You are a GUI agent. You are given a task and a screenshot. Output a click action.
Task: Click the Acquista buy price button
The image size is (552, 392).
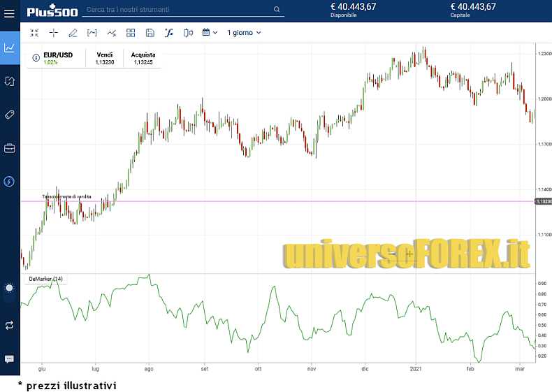tap(143, 59)
